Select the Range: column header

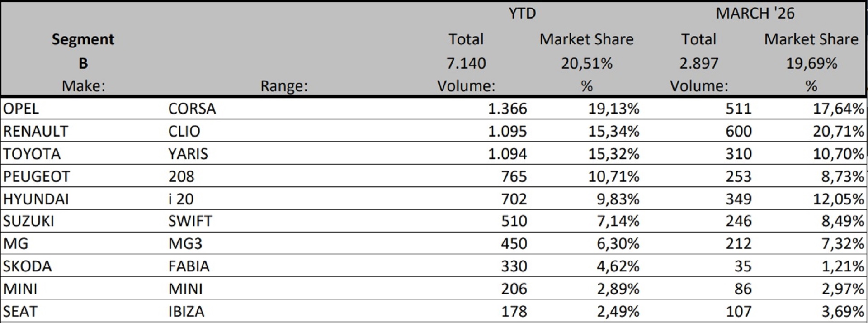point(284,86)
